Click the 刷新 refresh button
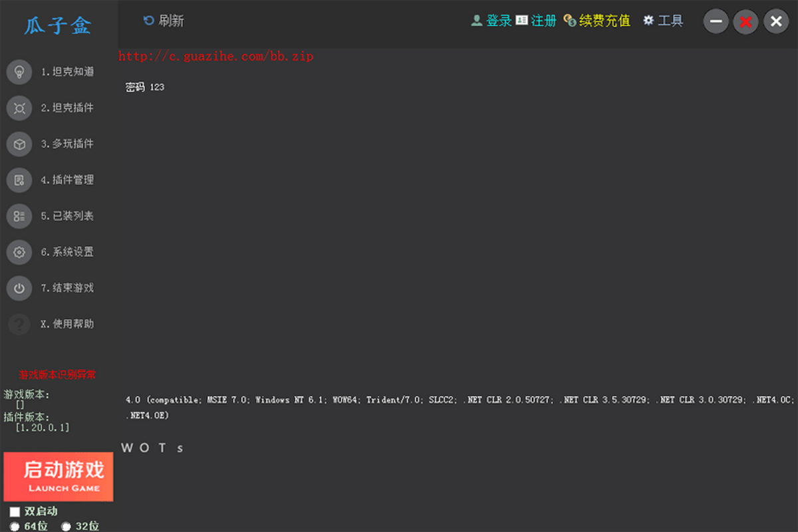The height and width of the screenshot is (532, 798). 164,21
